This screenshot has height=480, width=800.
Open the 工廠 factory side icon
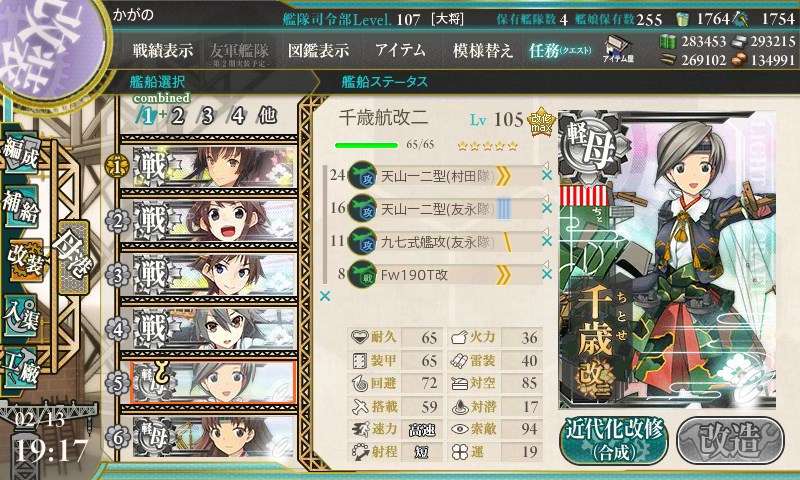[x=21, y=368]
